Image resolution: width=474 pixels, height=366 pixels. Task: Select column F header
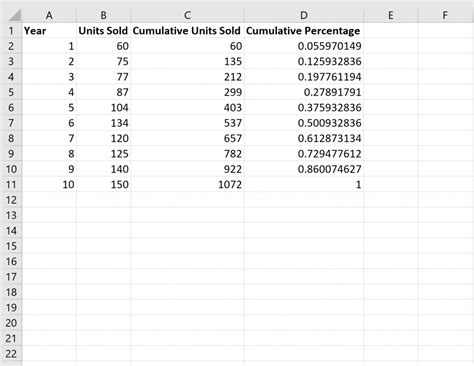(x=445, y=15)
